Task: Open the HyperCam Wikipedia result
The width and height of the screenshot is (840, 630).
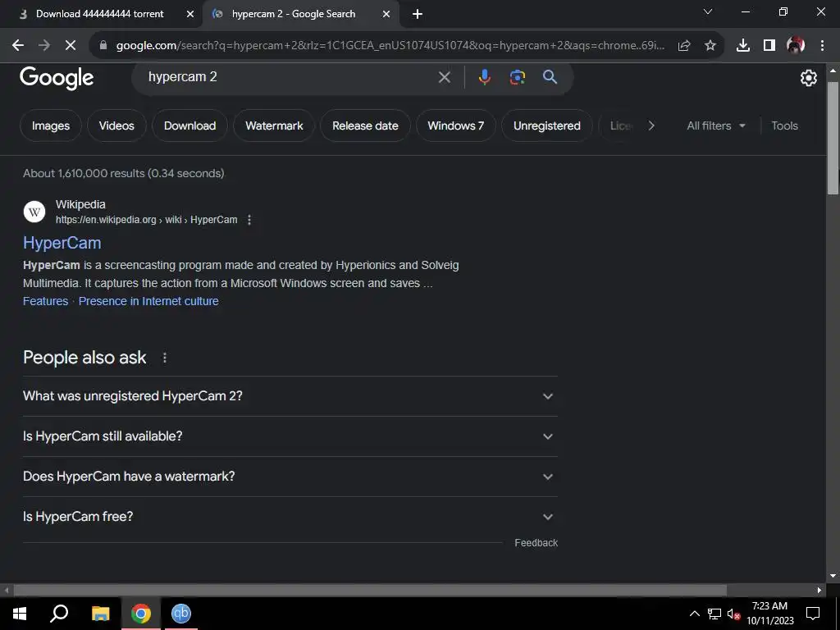Action: click(x=62, y=243)
